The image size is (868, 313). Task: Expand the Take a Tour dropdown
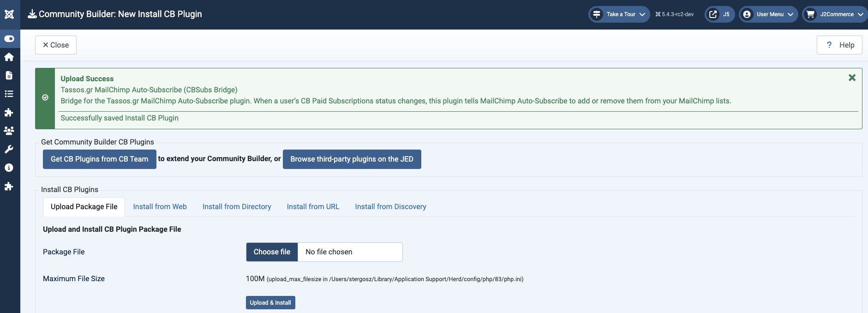(619, 14)
